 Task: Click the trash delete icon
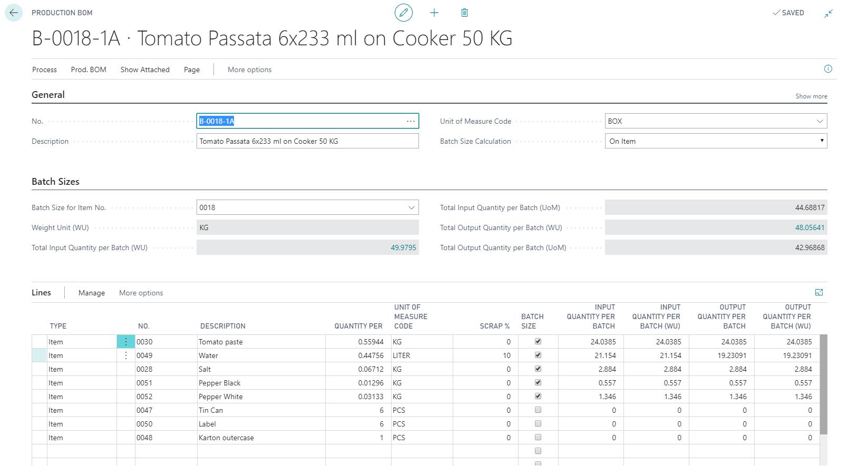point(464,13)
